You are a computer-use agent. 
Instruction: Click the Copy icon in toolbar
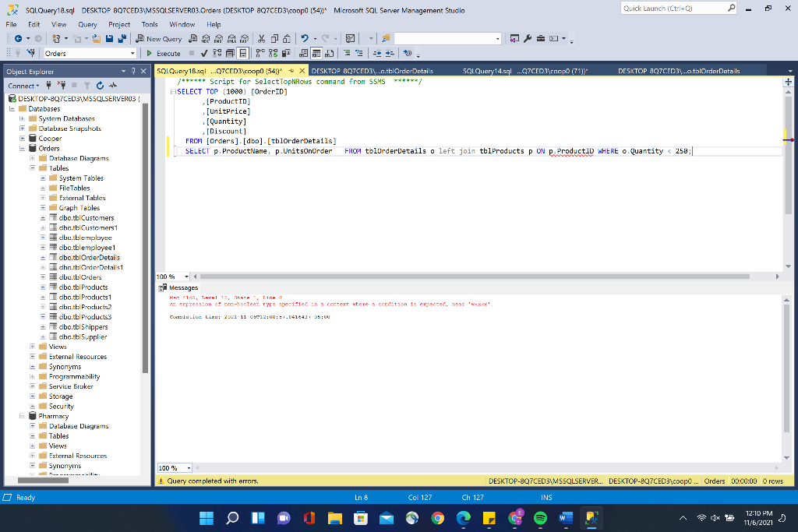[274, 39]
